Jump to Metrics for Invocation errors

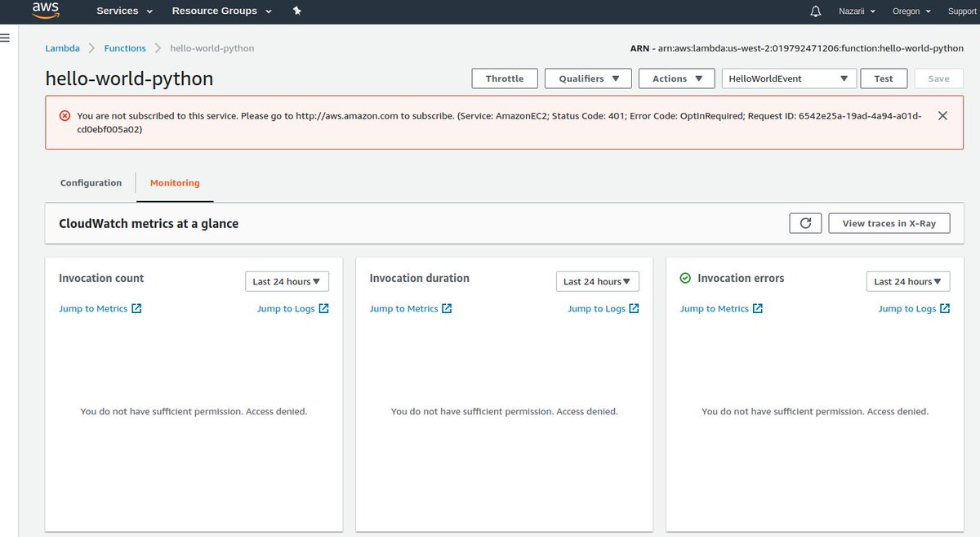722,309
